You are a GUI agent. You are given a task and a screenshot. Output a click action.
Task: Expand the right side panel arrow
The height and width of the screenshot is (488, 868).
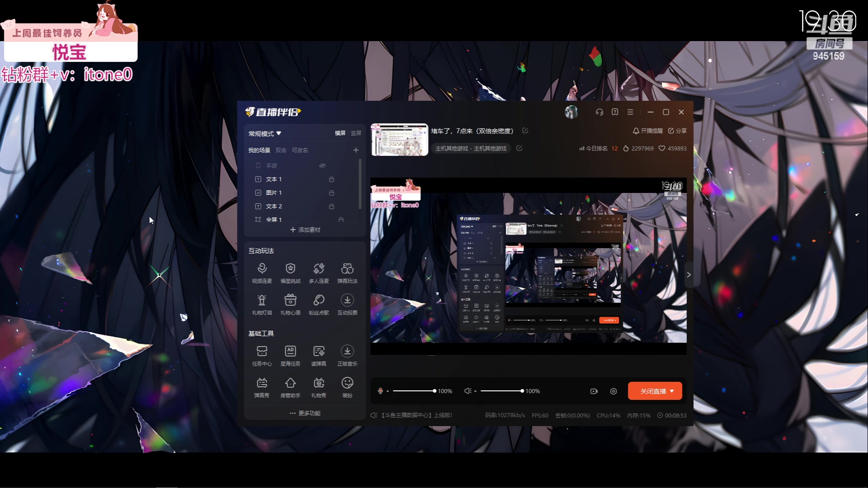click(689, 275)
